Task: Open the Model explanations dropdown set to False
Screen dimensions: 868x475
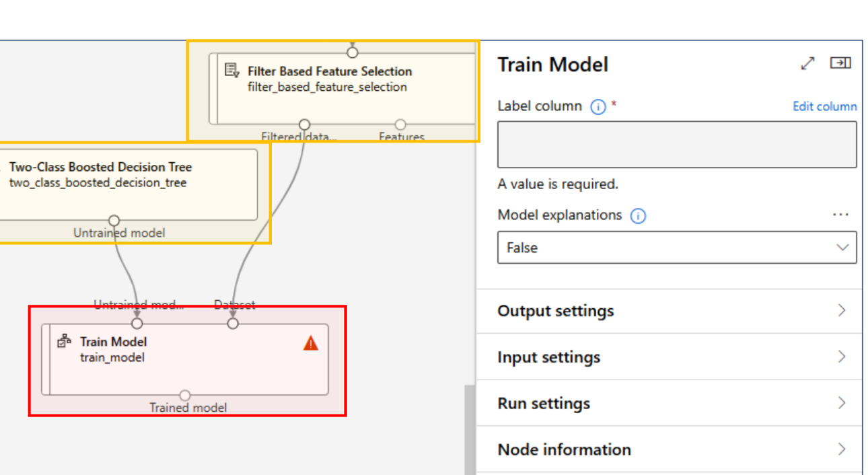Action: pyautogui.click(x=677, y=248)
